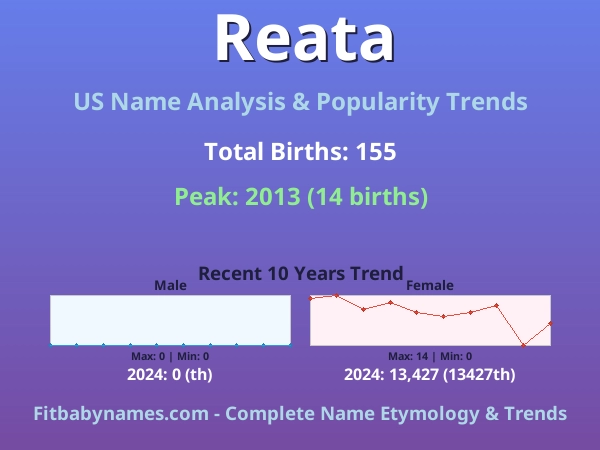Open the Female trend chart

tap(430, 320)
